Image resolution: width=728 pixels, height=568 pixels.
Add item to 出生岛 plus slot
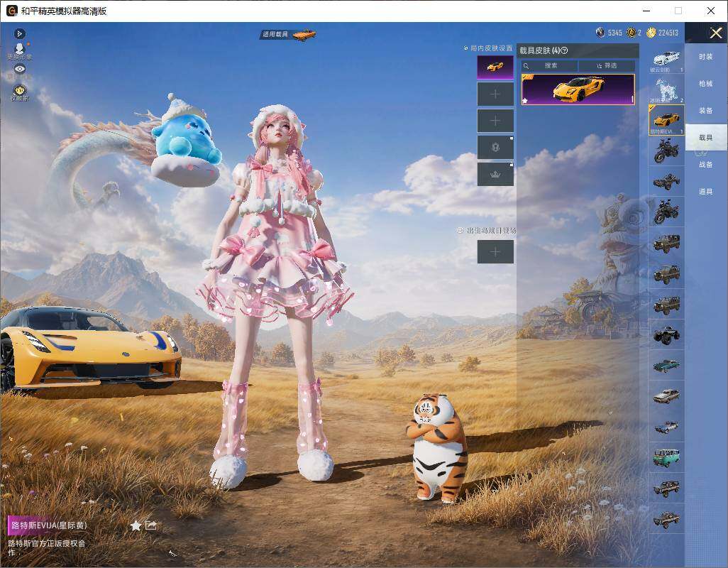click(495, 252)
